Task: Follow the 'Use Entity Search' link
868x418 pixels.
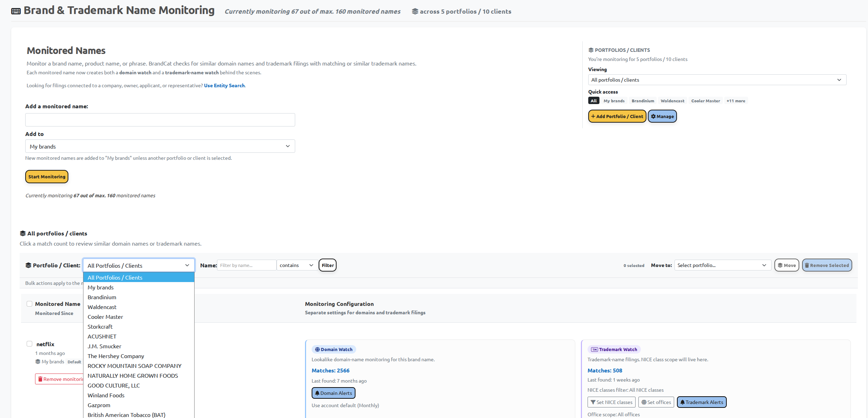Action: tap(224, 85)
